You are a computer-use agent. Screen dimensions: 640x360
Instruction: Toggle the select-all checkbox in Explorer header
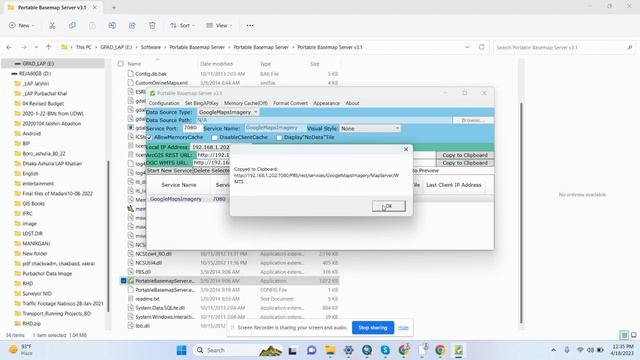tap(120, 64)
